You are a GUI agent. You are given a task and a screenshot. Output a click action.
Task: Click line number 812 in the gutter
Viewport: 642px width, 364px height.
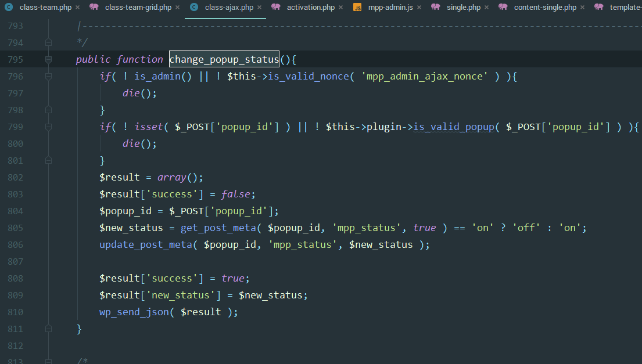coord(16,345)
